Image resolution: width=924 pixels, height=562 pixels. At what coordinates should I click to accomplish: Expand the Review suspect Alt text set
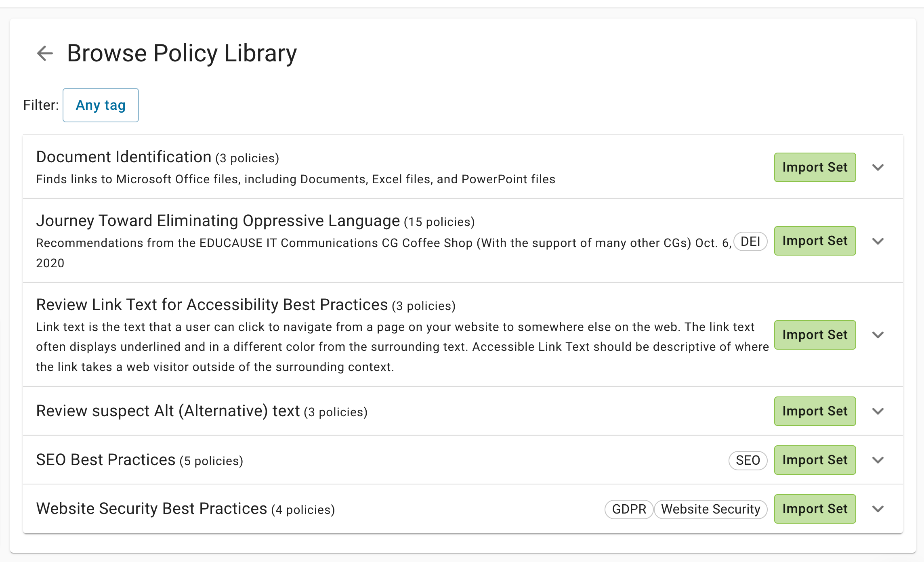[878, 411]
